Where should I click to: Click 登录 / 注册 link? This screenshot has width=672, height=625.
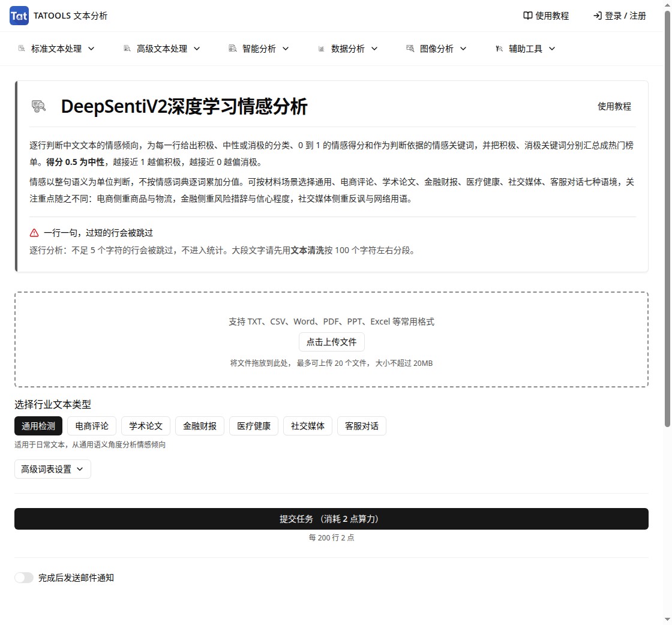coord(619,16)
